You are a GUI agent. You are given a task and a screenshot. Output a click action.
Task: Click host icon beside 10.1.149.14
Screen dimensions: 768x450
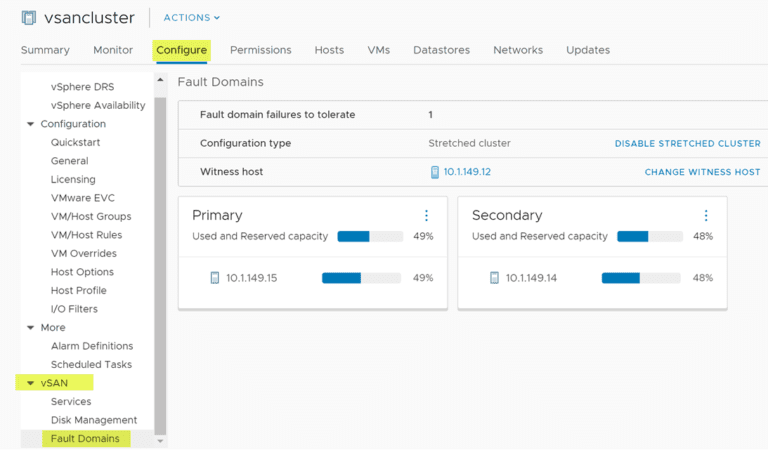pyautogui.click(x=494, y=278)
